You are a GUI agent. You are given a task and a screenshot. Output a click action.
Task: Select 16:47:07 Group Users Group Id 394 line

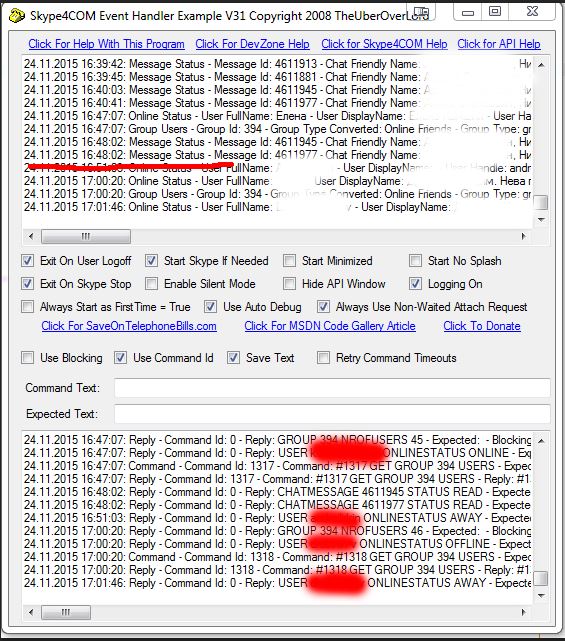click(277, 129)
